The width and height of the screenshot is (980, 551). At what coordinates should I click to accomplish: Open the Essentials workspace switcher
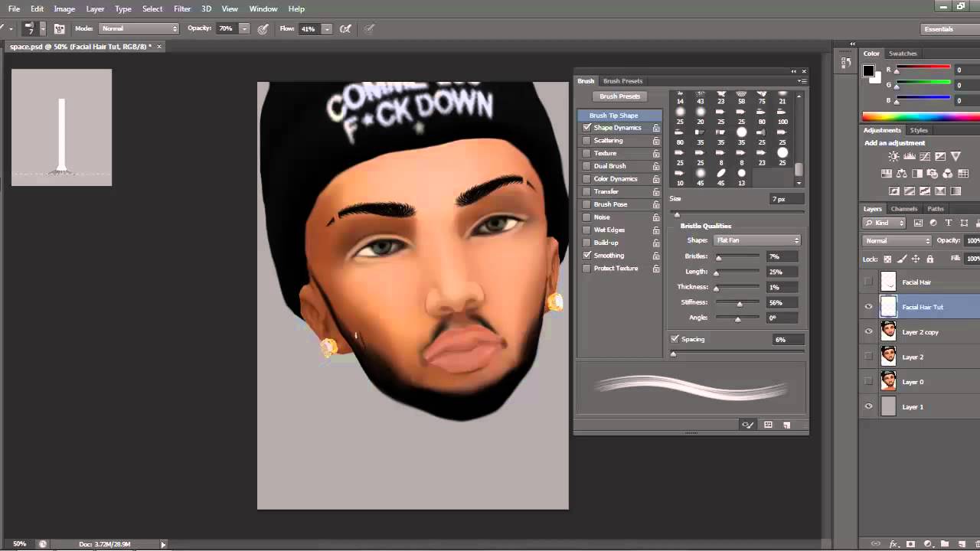949,29
